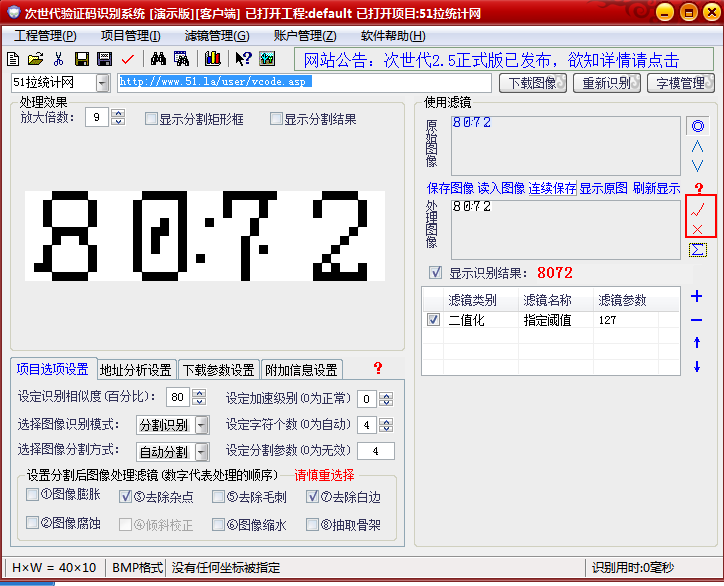Click the red checkmark toolbar icon
The height and width of the screenshot is (586, 724).
point(127,59)
